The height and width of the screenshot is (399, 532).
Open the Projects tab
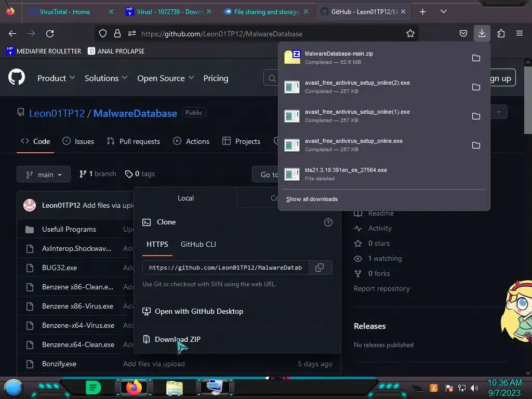click(x=241, y=141)
